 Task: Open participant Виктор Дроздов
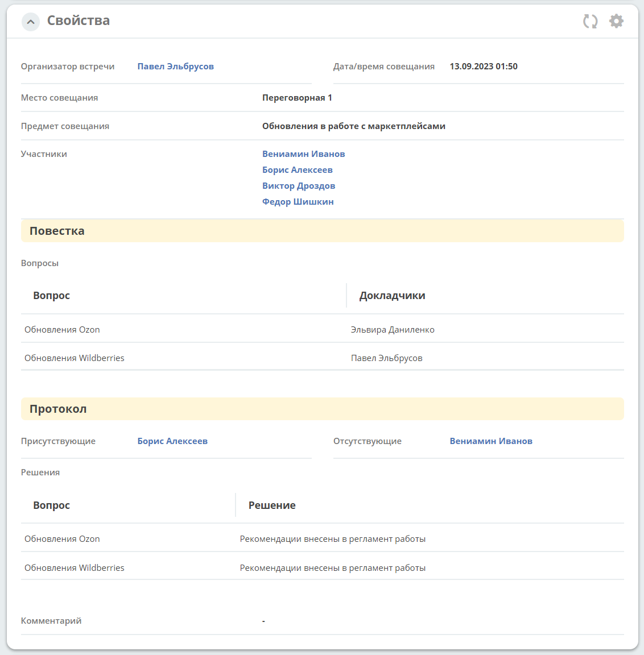click(x=298, y=186)
